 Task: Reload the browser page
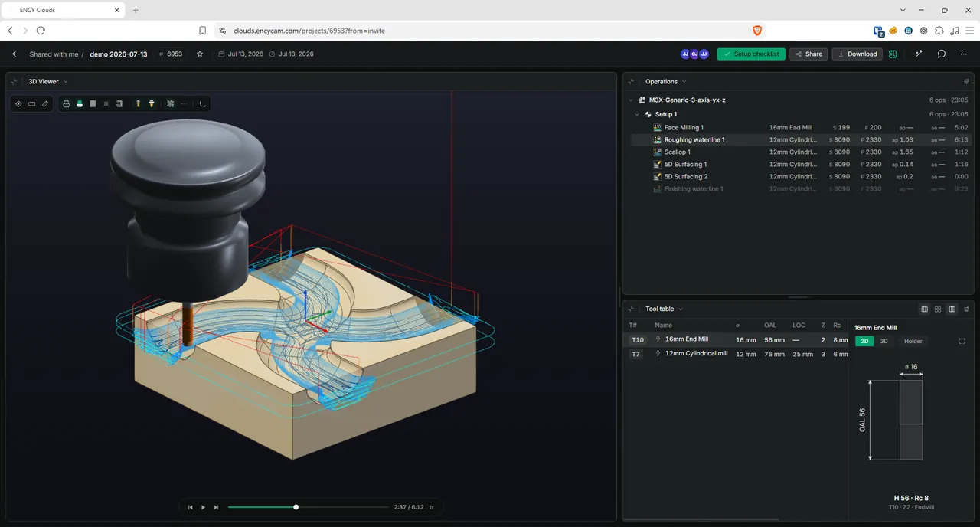click(x=41, y=31)
